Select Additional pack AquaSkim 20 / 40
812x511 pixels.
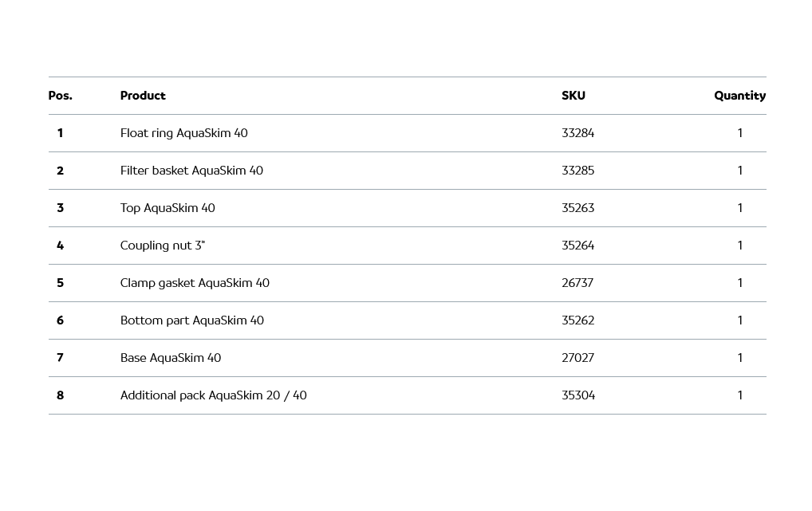pyautogui.click(x=213, y=395)
